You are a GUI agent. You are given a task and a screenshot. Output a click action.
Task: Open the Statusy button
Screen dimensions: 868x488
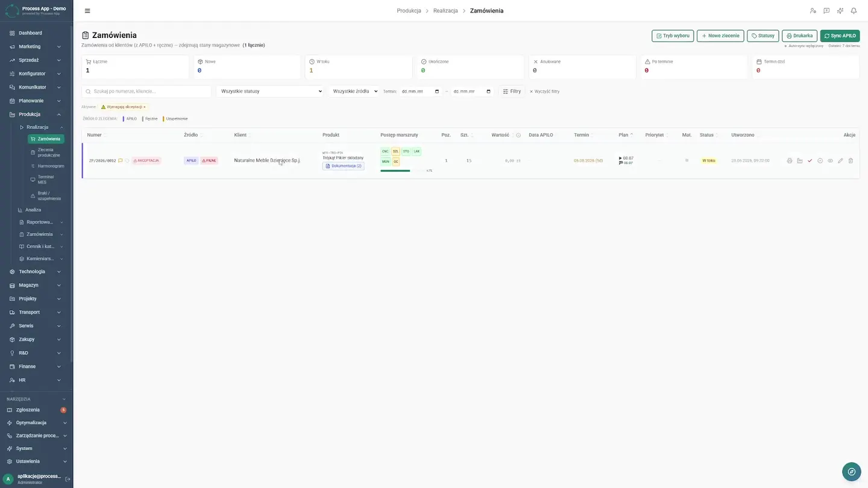(x=763, y=36)
